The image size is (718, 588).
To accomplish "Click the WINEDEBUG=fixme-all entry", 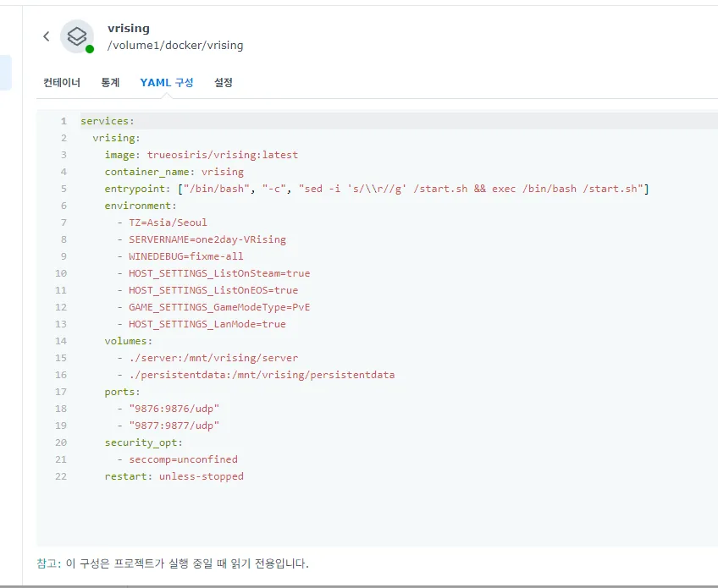I will coord(186,256).
